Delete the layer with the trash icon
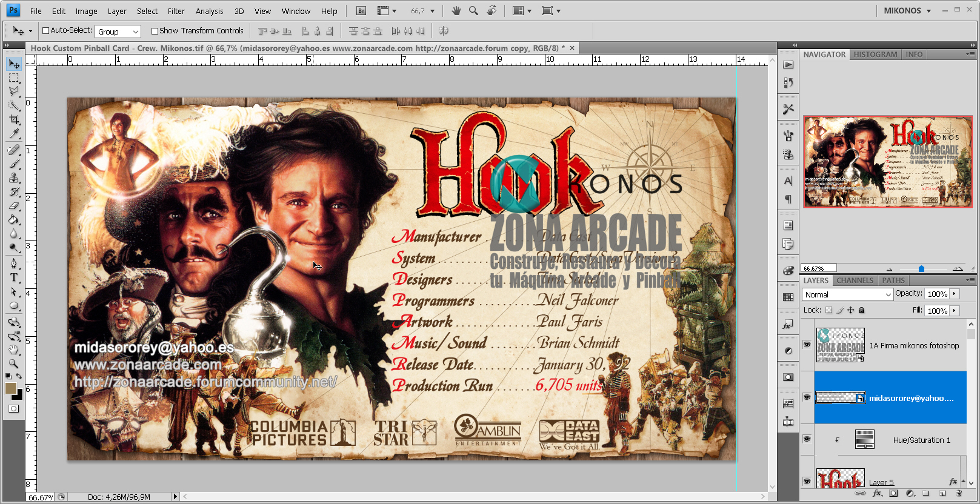The width and height of the screenshot is (980, 504). [959, 493]
